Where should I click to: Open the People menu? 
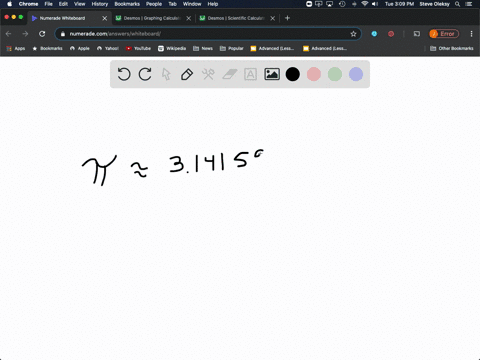click(154, 4)
